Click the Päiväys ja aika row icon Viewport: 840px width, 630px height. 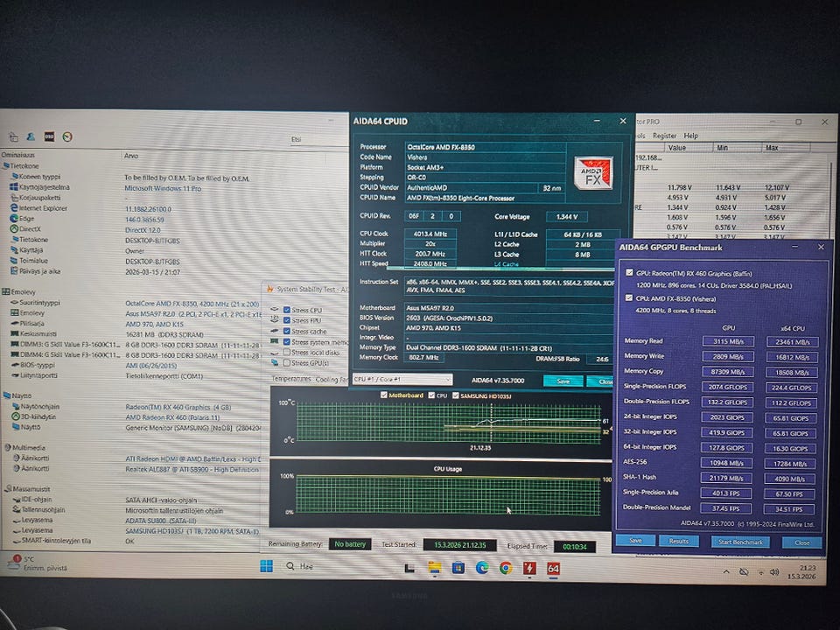tap(15, 270)
